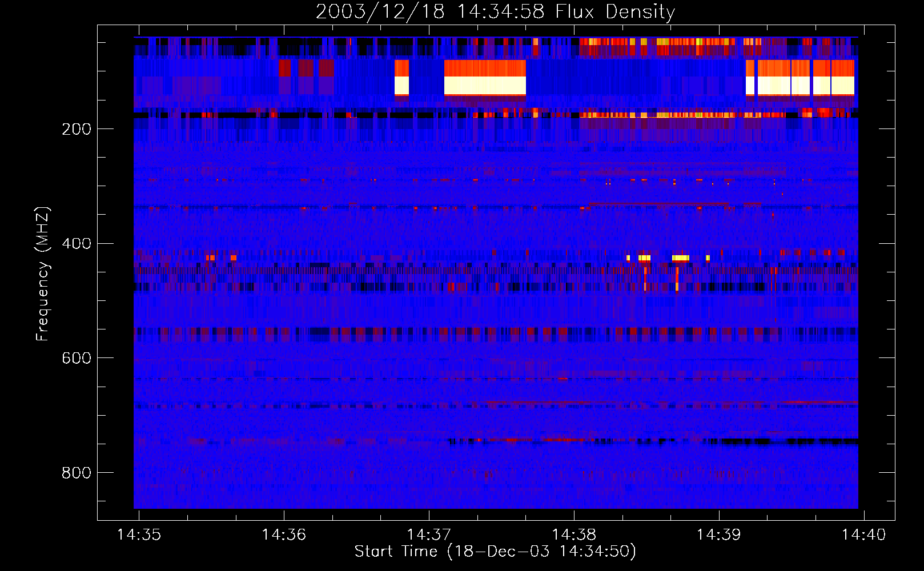924x571 pixels.
Task: Click the 'Start Time (18-Dec-03 14:34:50)' label
Action: click(x=495, y=552)
